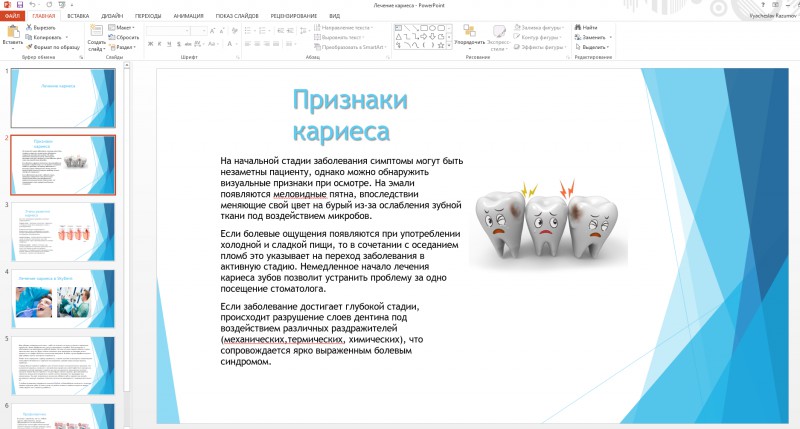
Task: Expand shapes gallery with More arrow
Action: click(449, 45)
